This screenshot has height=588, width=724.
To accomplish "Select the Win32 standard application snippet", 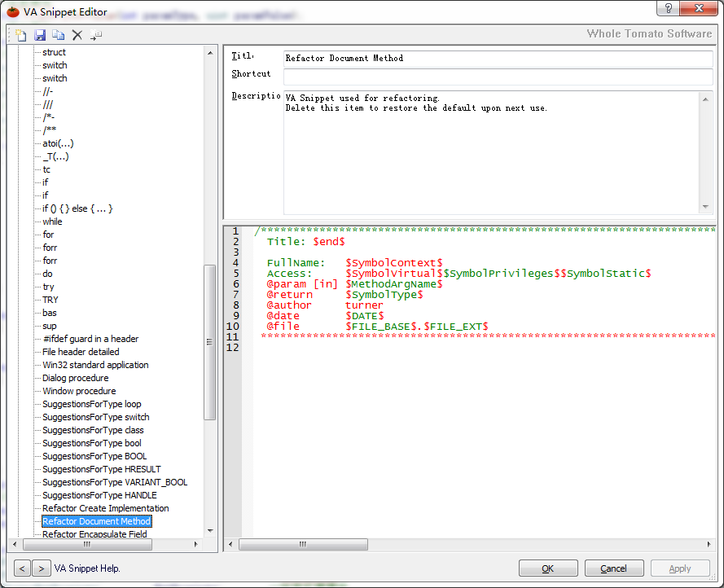I will 95,365.
